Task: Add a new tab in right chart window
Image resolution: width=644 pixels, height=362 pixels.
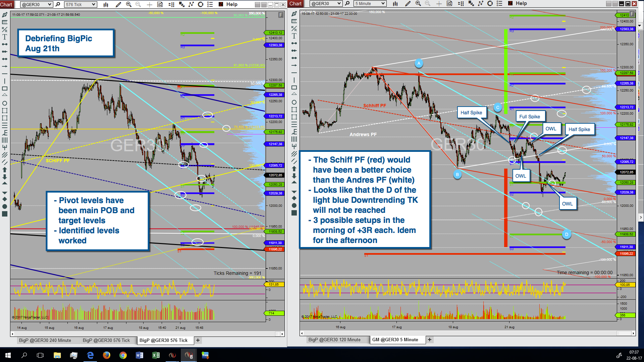Action: click(430, 340)
